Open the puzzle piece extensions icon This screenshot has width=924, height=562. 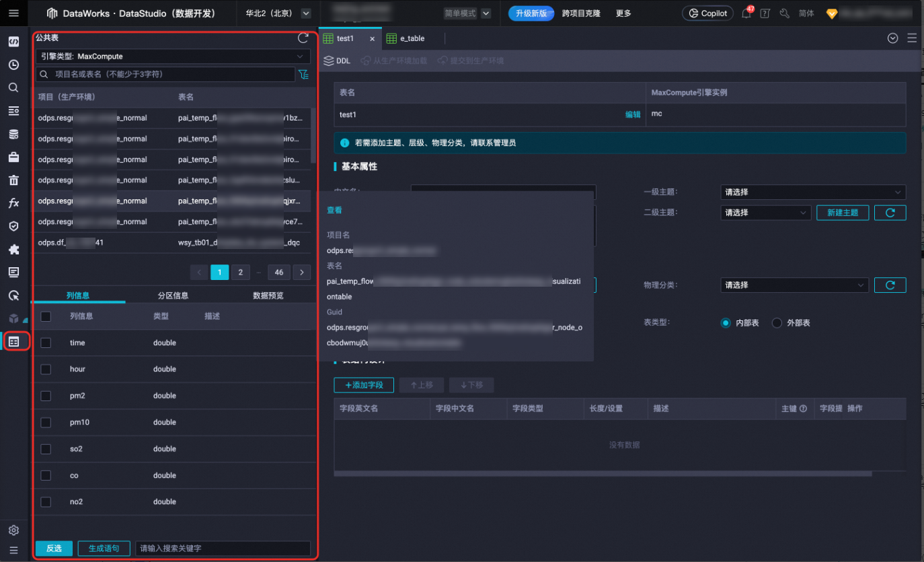[13, 249]
